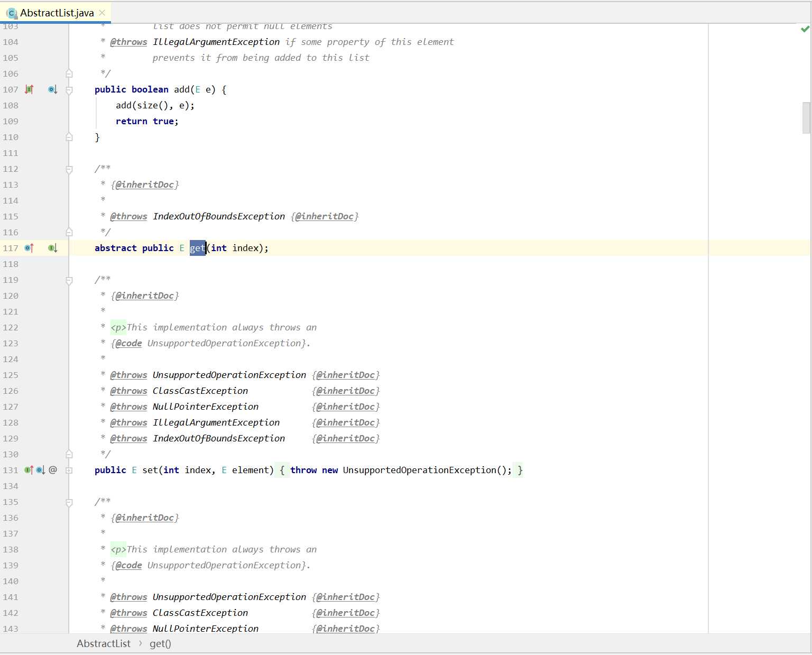Viewport: 812px width, 655px height.
Task: Click the <p> tag on line 122
Action: (x=118, y=328)
